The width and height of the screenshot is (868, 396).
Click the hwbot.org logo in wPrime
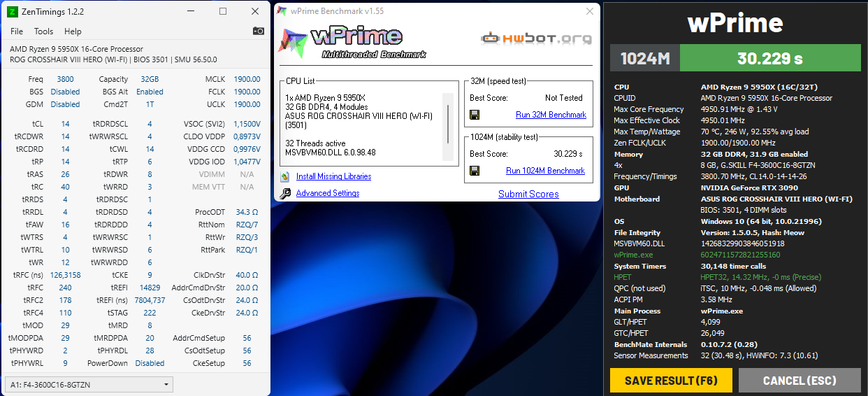(537, 39)
